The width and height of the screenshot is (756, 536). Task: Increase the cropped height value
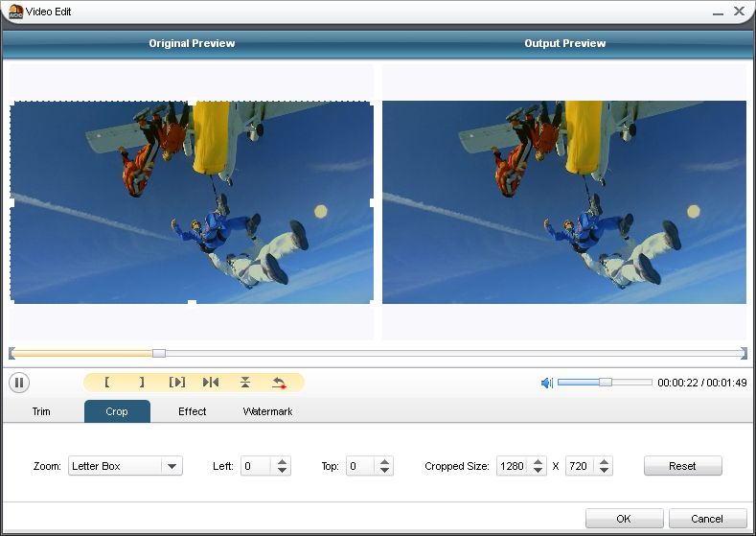click(x=604, y=462)
